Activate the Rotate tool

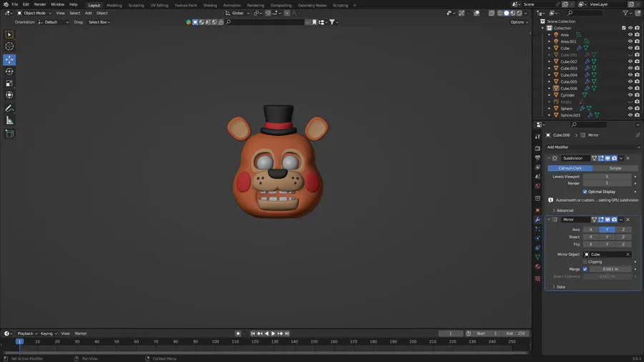(9, 72)
